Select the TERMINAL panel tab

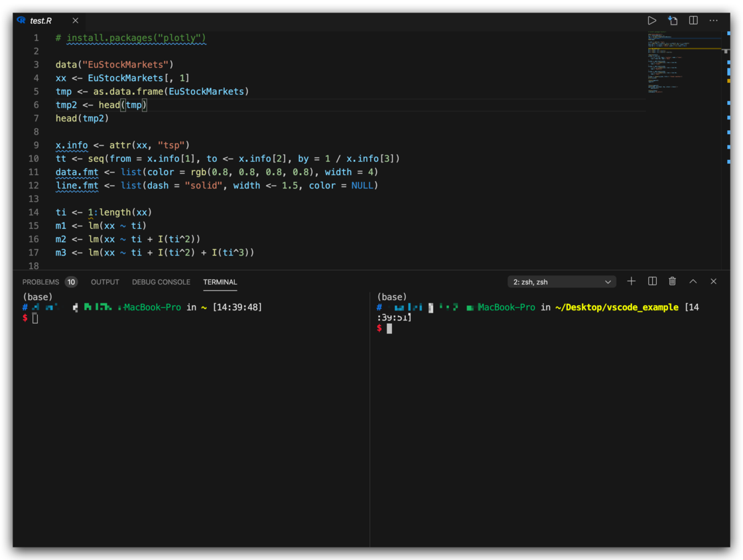(220, 282)
